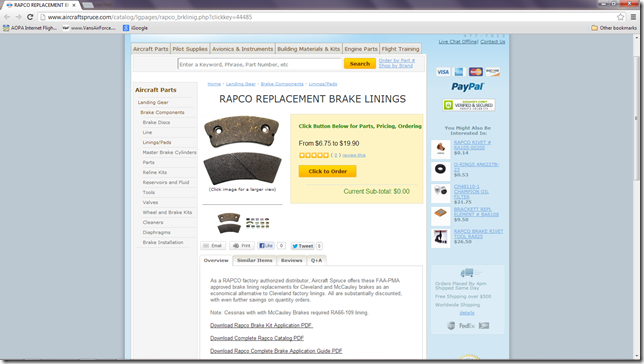This screenshot has height=364, width=644.
Task: Open the PayPal logo
Action: click(468, 87)
